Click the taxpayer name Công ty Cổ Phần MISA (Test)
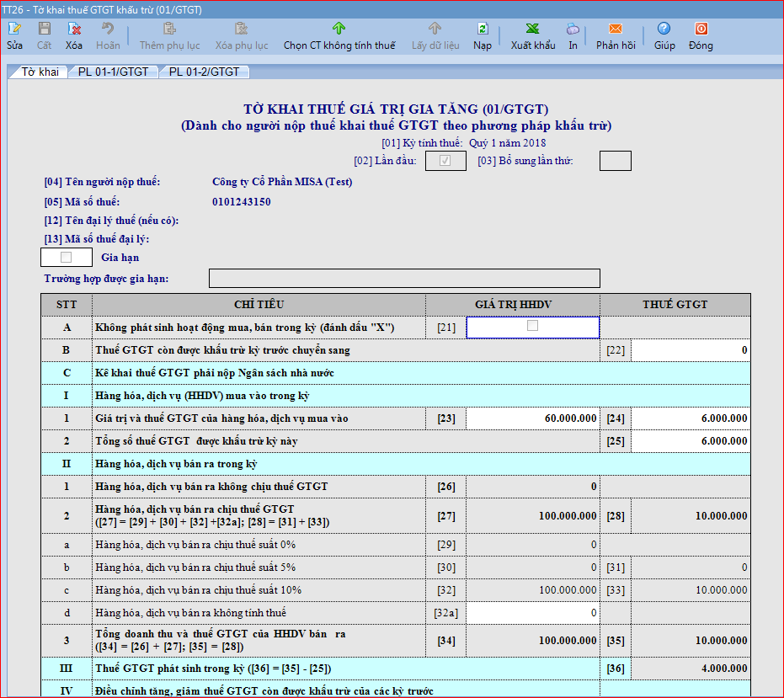Screen dimensions: 784x698 (x=282, y=182)
